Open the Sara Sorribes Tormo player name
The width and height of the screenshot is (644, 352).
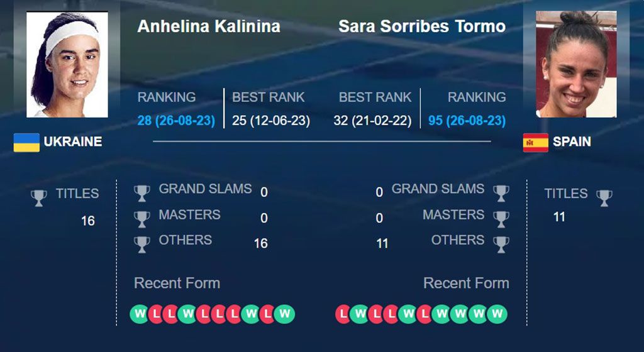pos(422,26)
